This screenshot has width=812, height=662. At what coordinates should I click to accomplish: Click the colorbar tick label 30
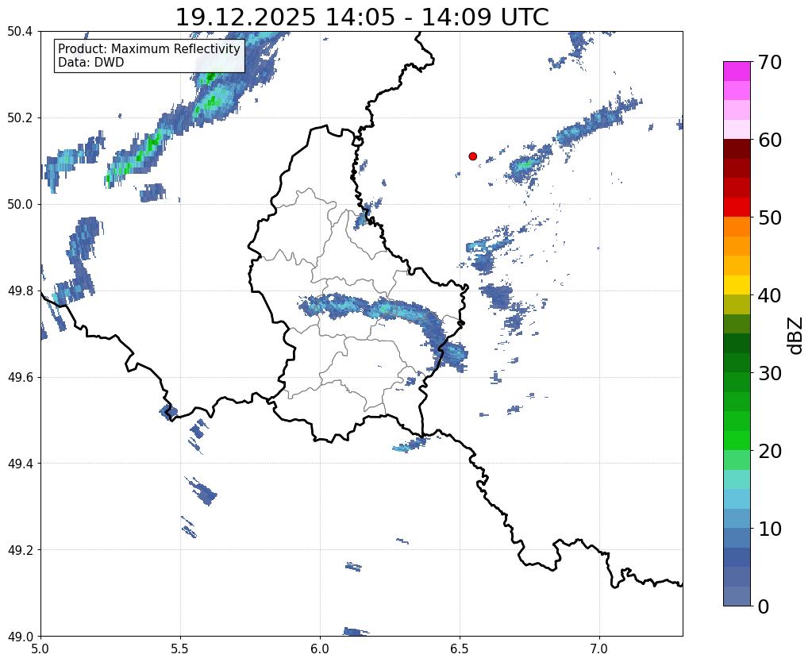pyautogui.click(x=770, y=373)
